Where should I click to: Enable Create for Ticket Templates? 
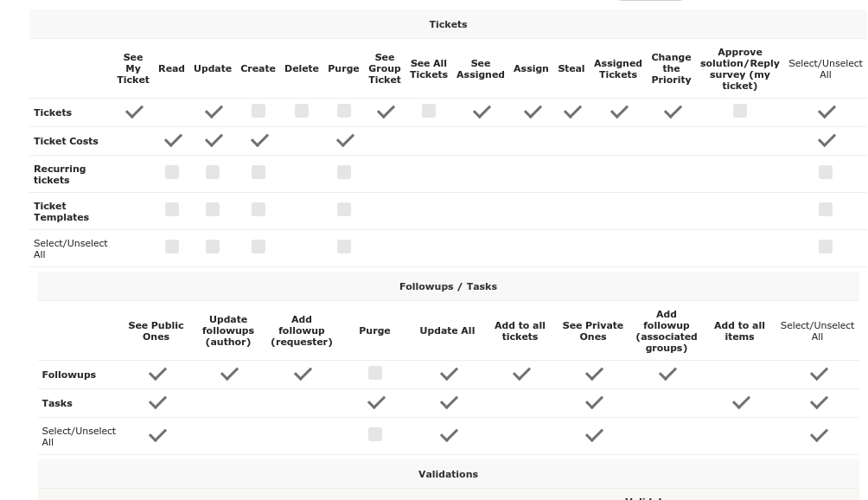258,209
